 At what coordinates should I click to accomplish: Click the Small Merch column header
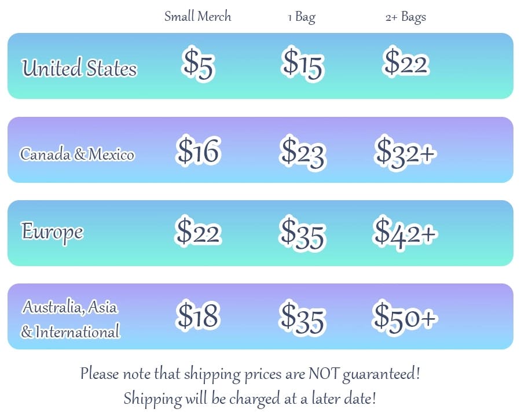(197, 16)
